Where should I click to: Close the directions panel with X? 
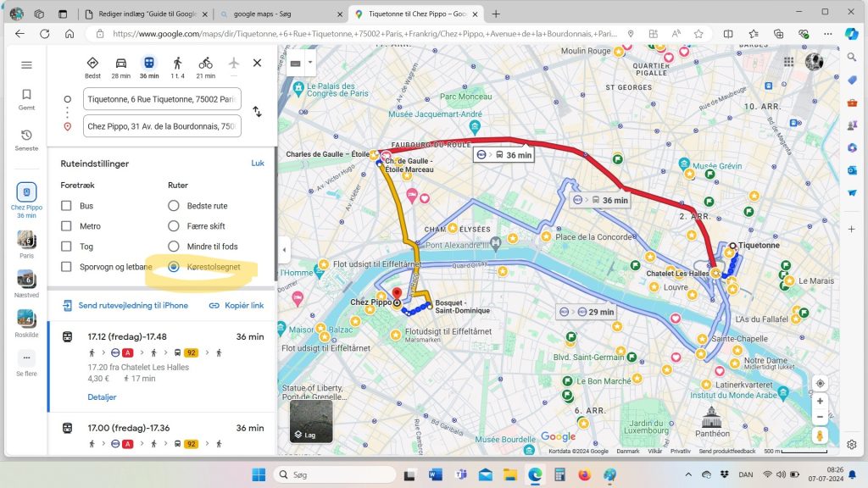(x=257, y=63)
